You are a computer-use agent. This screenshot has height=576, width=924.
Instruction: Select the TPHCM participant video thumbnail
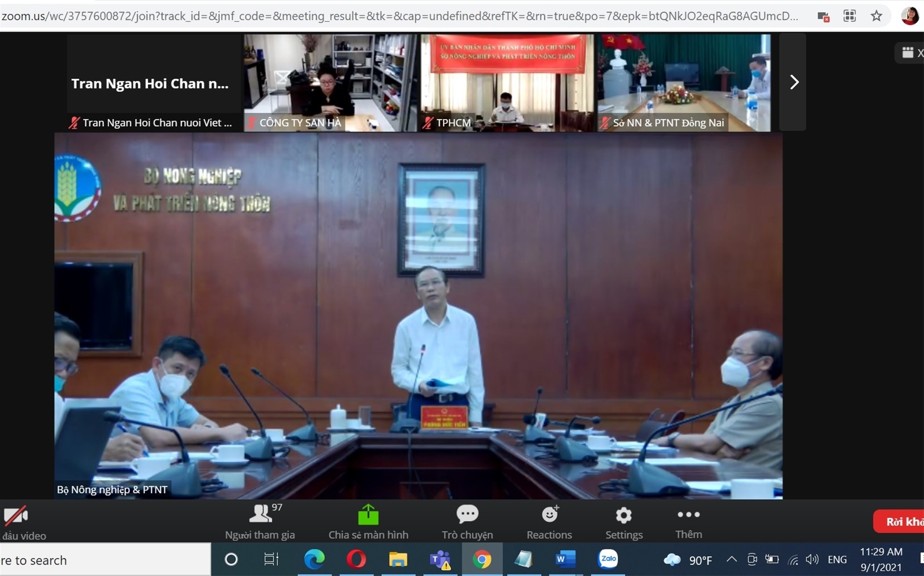pos(506,82)
